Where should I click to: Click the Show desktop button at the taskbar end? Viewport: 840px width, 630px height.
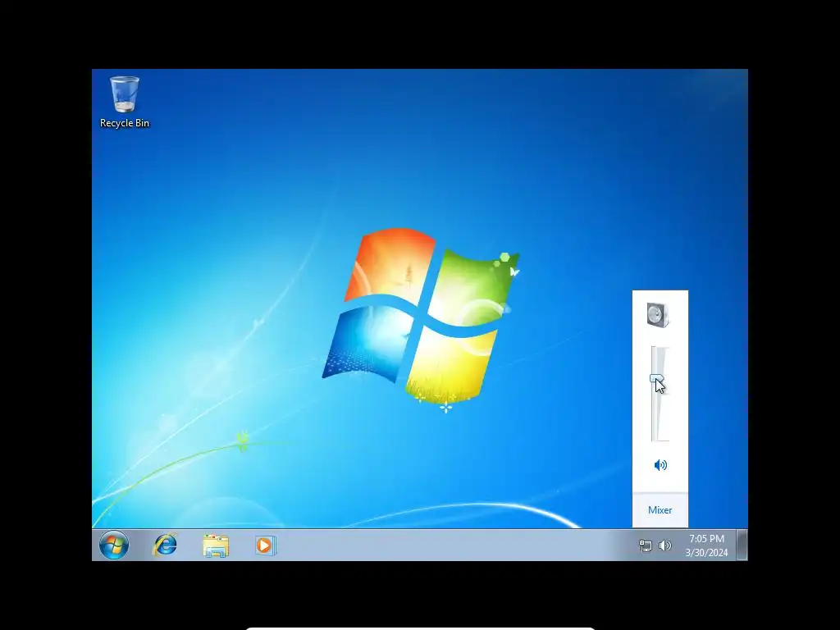click(742, 546)
